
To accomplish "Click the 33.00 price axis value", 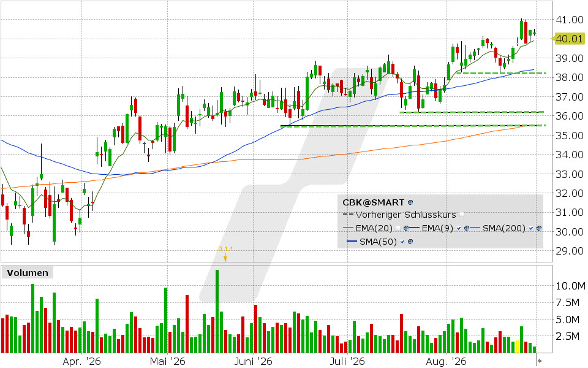I will point(569,174).
